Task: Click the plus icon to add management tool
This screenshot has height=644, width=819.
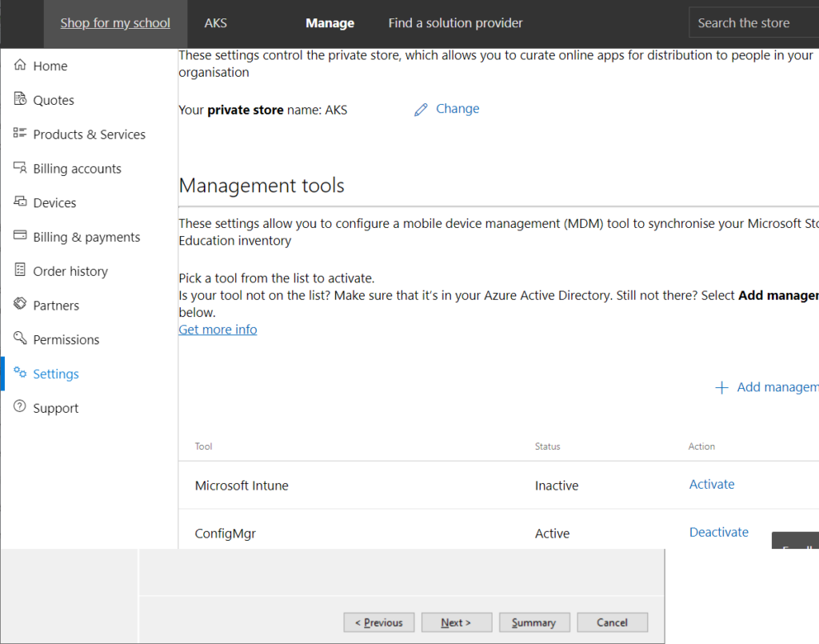Action: tap(721, 387)
